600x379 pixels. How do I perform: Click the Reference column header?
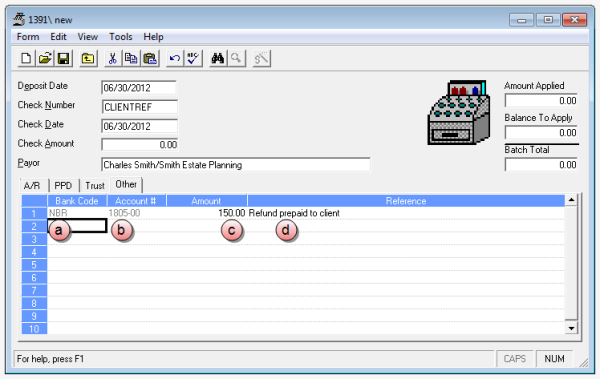click(406, 201)
